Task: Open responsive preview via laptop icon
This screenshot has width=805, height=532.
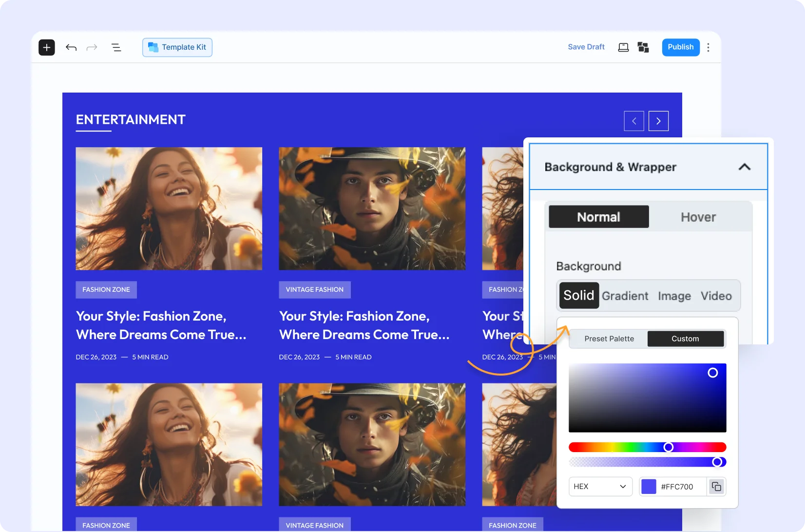Action: (x=623, y=47)
